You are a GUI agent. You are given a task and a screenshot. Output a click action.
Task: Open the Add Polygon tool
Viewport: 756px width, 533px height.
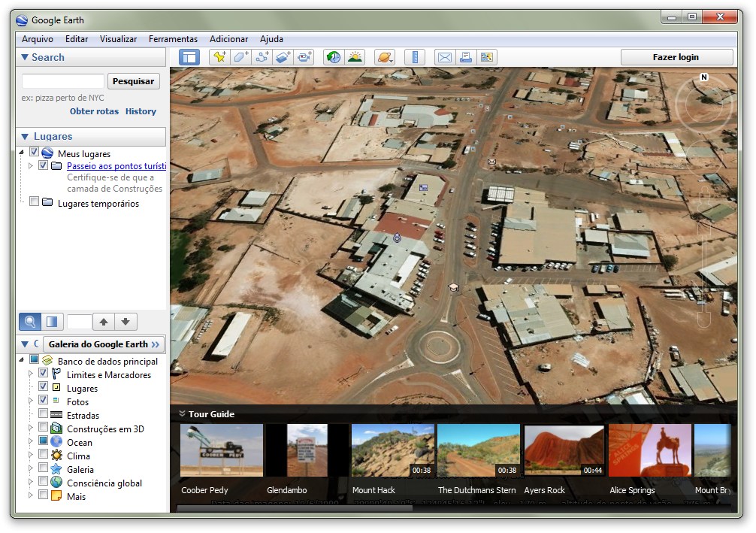pyautogui.click(x=240, y=57)
